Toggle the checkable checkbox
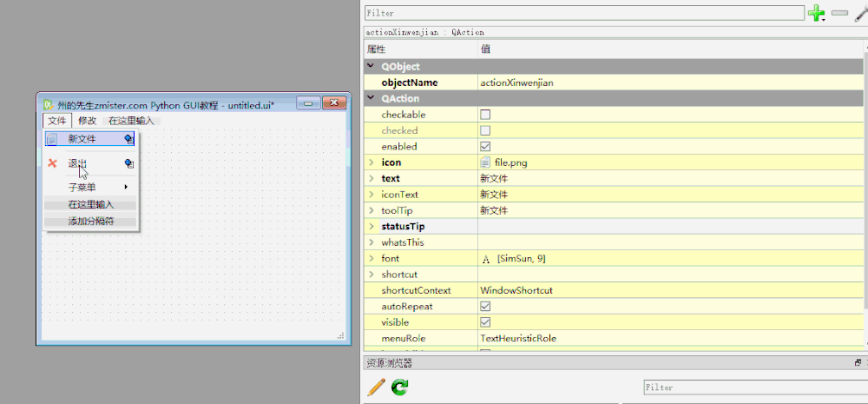Viewport: 868px width, 404px height. 485,115
